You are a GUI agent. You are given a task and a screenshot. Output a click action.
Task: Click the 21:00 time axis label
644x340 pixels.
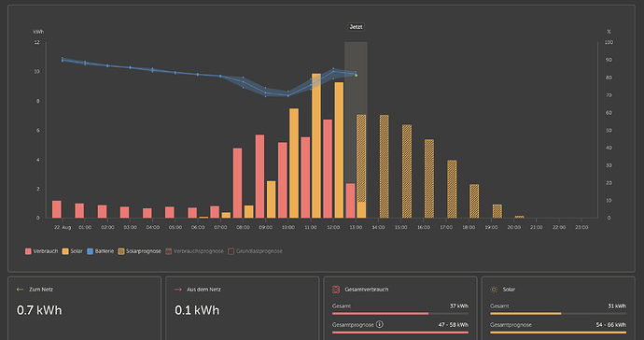coord(536,227)
